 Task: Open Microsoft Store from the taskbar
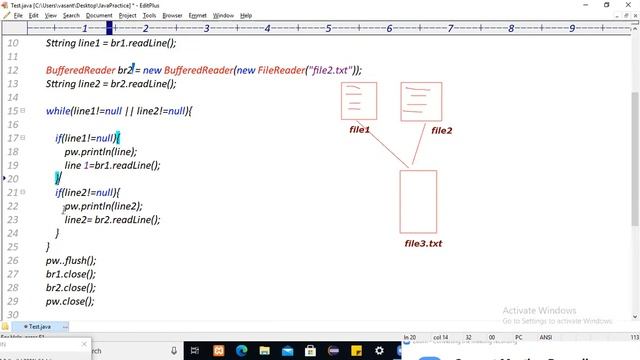[310, 351]
